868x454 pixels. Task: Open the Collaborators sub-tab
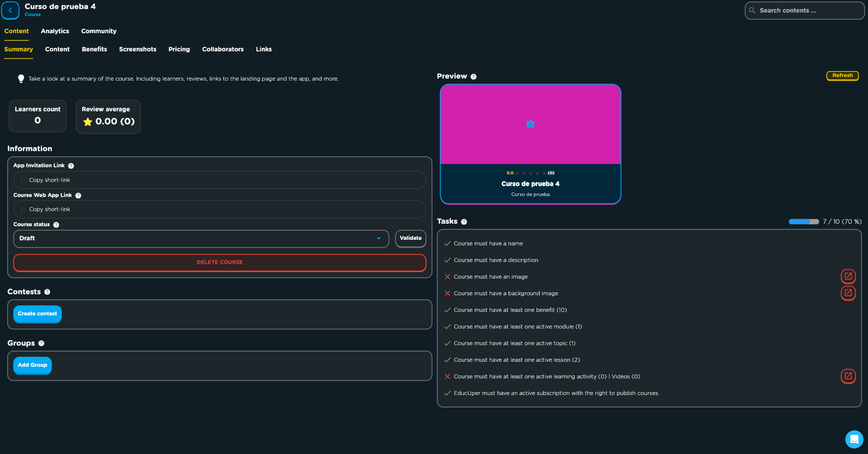[x=223, y=49]
